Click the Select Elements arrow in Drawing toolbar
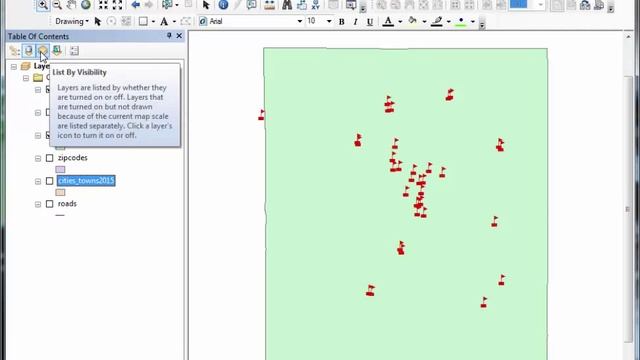Image resolution: width=640 pixels, height=360 pixels. 98,21
